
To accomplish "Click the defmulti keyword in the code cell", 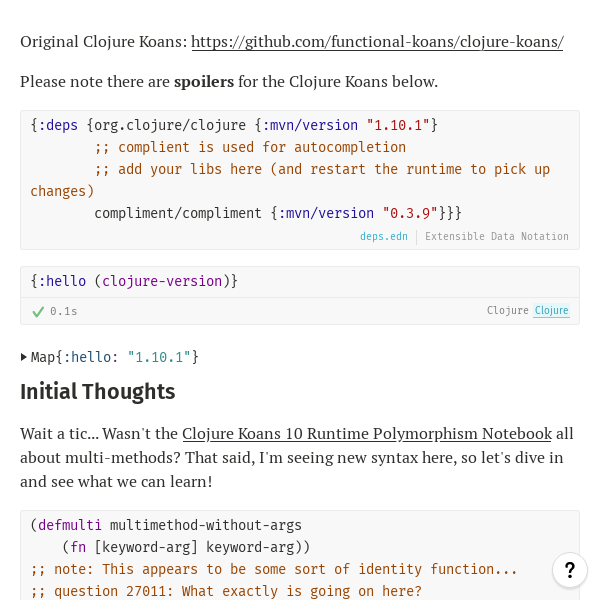I will tap(70, 525).
